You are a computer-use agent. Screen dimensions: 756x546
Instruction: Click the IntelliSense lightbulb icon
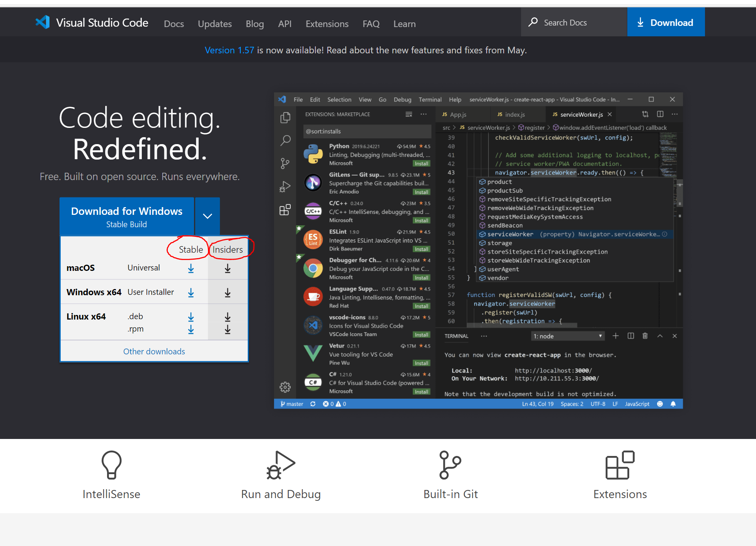pos(111,465)
